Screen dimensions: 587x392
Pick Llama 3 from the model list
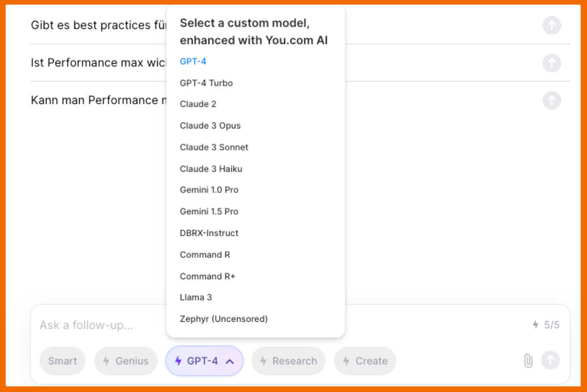point(196,297)
